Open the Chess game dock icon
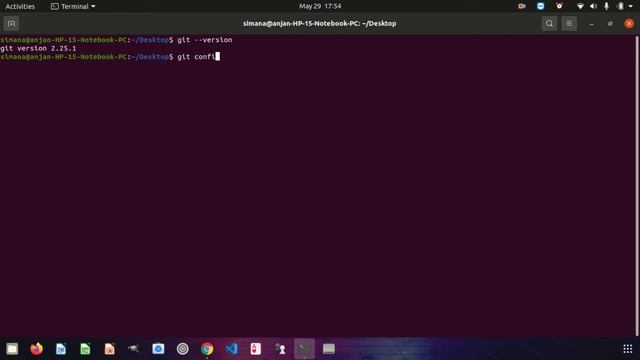This screenshot has height=360, width=640. tap(280, 349)
